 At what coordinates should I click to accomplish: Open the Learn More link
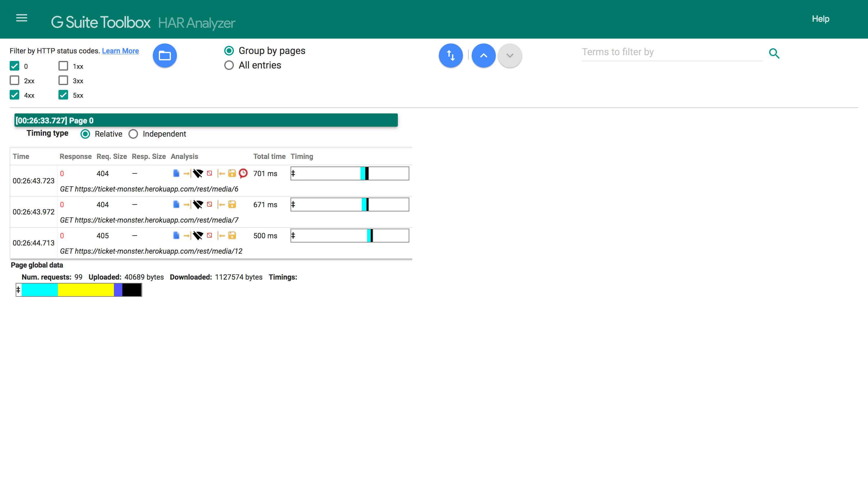[120, 51]
